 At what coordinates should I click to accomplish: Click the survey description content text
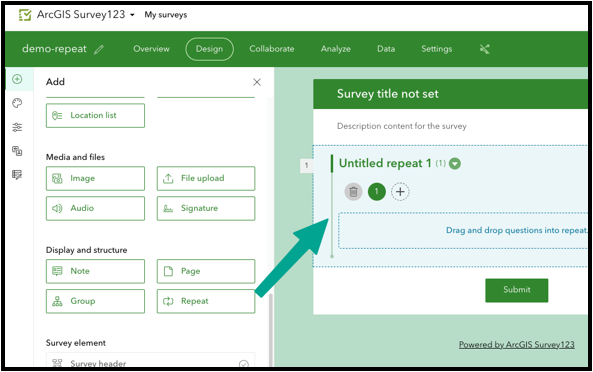(402, 126)
